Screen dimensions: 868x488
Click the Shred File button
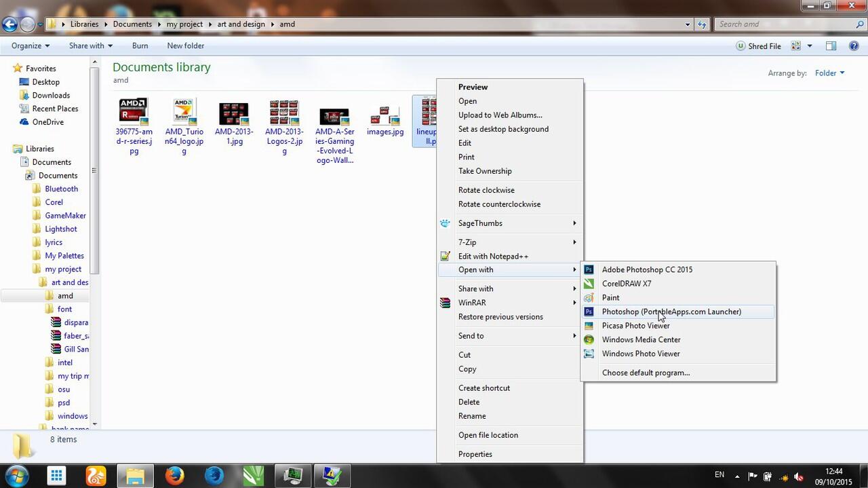(x=758, y=46)
